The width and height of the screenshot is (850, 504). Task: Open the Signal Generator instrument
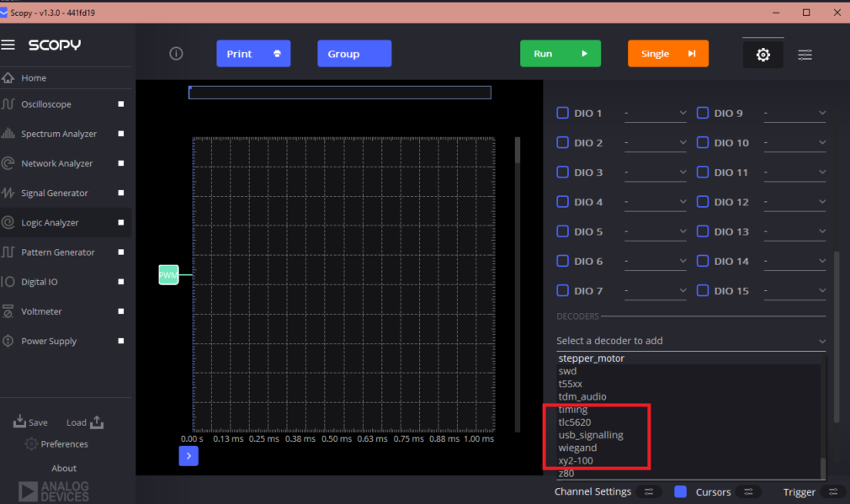point(53,193)
